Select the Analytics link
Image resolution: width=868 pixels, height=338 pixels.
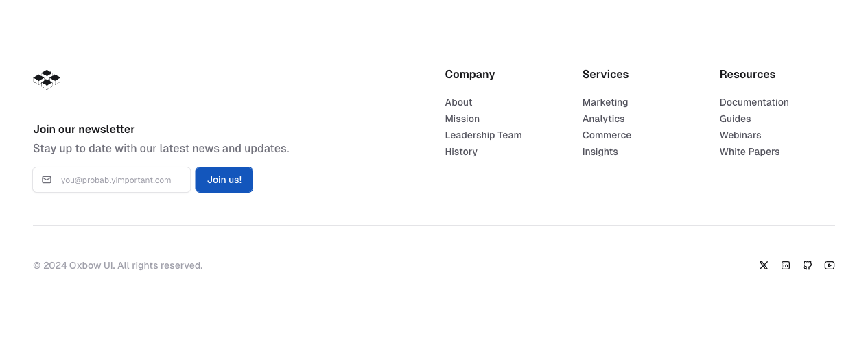point(603,119)
